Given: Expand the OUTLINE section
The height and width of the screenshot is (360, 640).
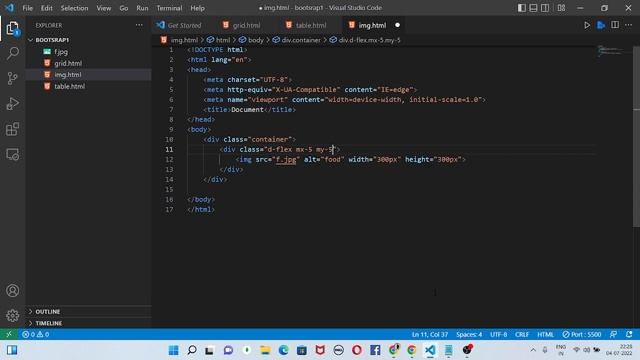Looking at the screenshot, I should 47,311.
